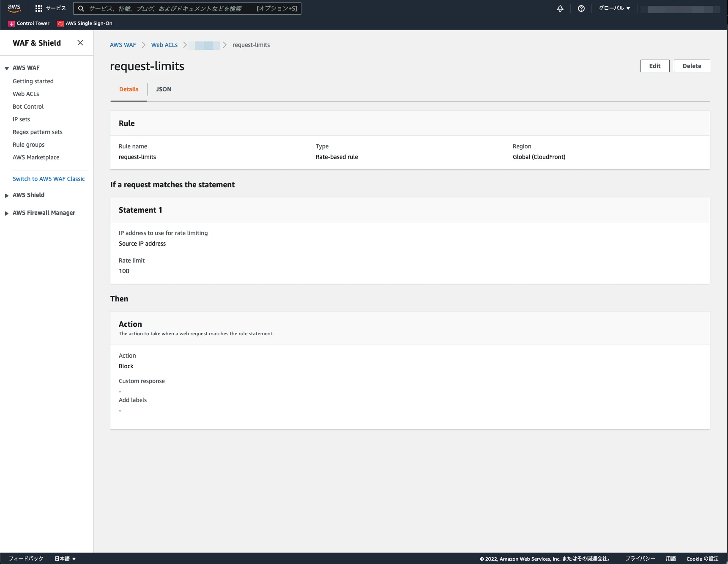
Task: Open Bot Control in sidebar
Action: (x=28, y=107)
